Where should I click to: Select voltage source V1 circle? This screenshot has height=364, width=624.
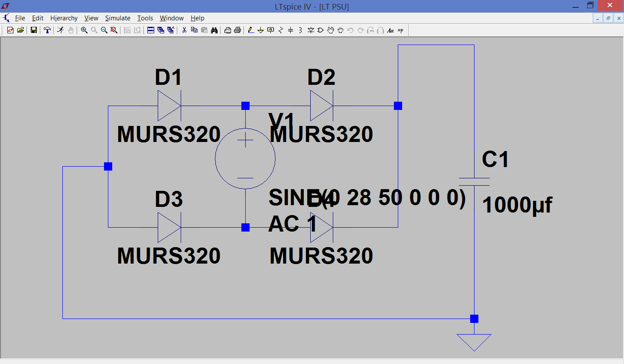(x=245, y=158)
